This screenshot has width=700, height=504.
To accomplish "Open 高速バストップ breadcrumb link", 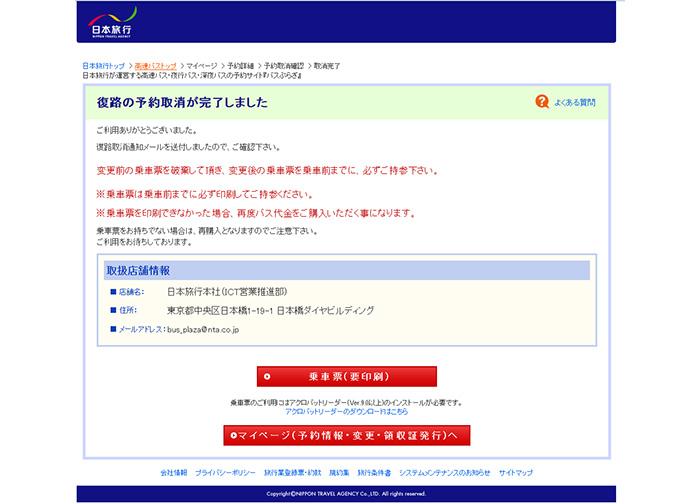I will point(156,66).
